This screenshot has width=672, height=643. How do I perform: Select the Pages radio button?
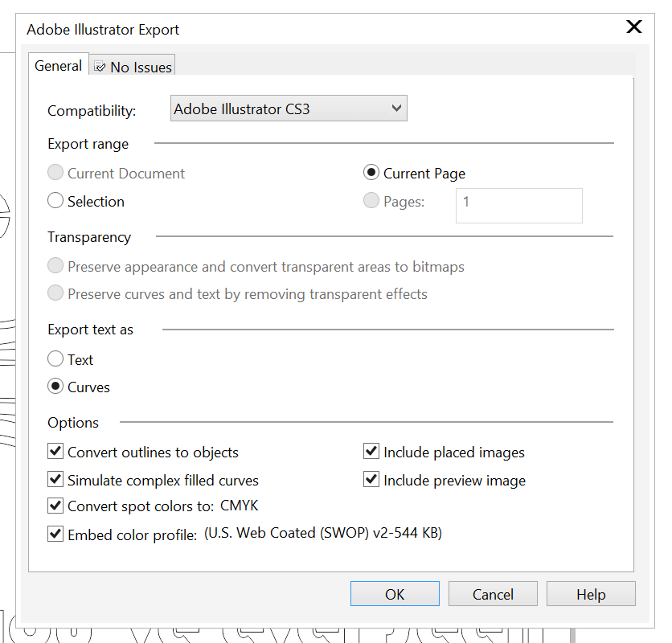click(x=371, y=201)
